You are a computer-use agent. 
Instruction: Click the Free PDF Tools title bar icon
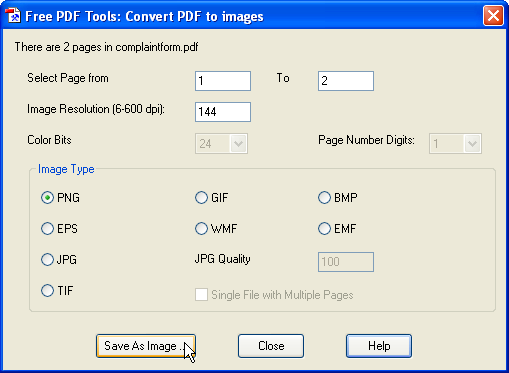click(13, 16)
